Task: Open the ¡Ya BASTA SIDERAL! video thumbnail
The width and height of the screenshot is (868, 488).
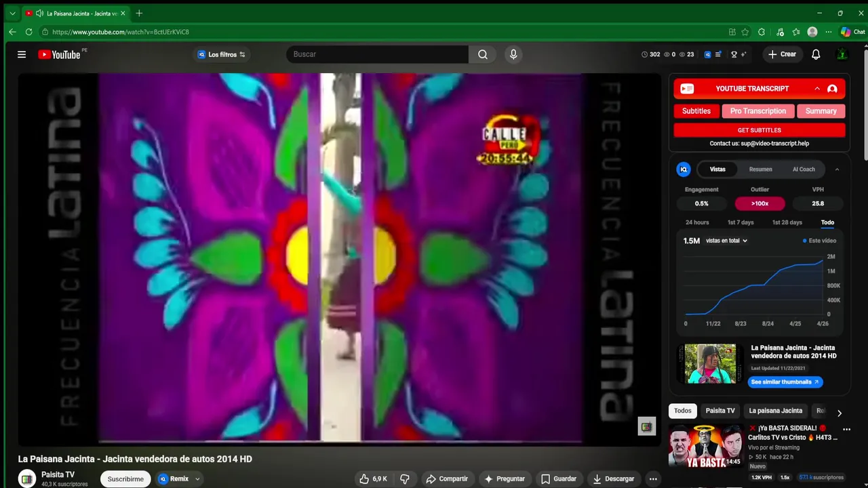Action: click(x=706, y=446)
